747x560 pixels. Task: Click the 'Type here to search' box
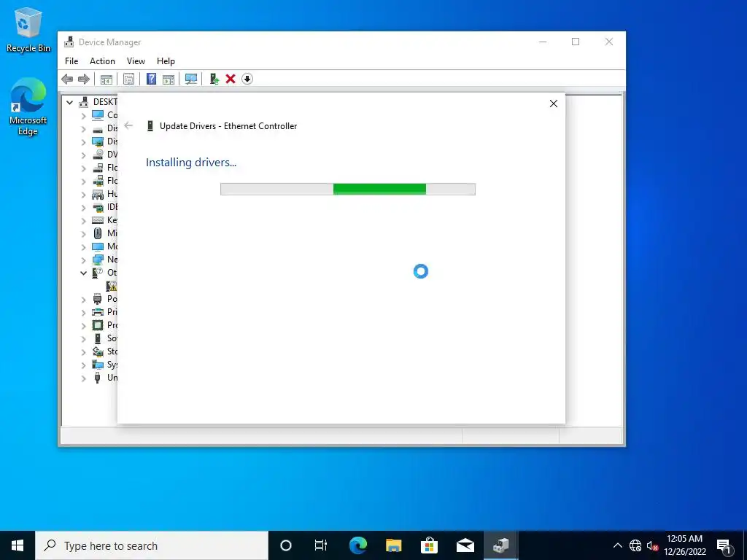(152, 545)
